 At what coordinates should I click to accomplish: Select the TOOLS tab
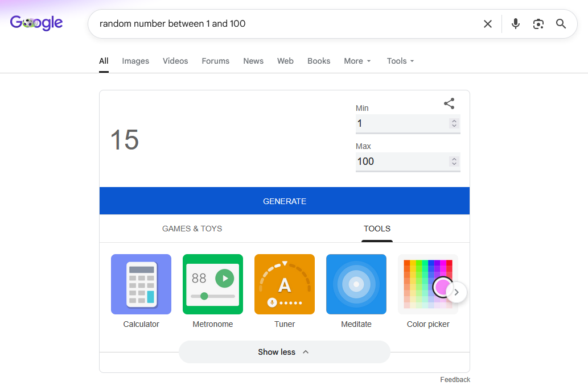[377, 229]
